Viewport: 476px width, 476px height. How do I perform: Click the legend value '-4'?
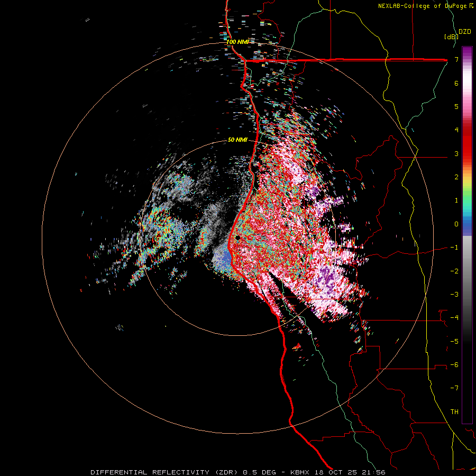click(x=454, y=317)
